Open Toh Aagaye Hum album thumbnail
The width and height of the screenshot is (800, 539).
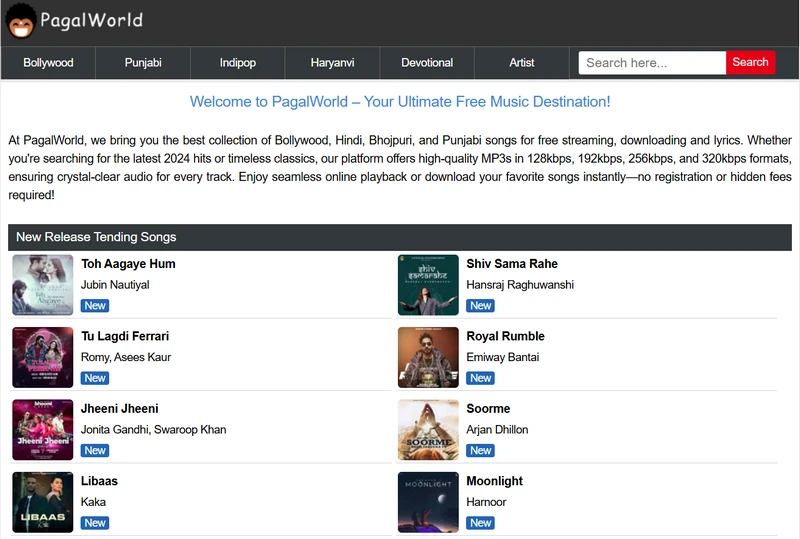point(43,285)
